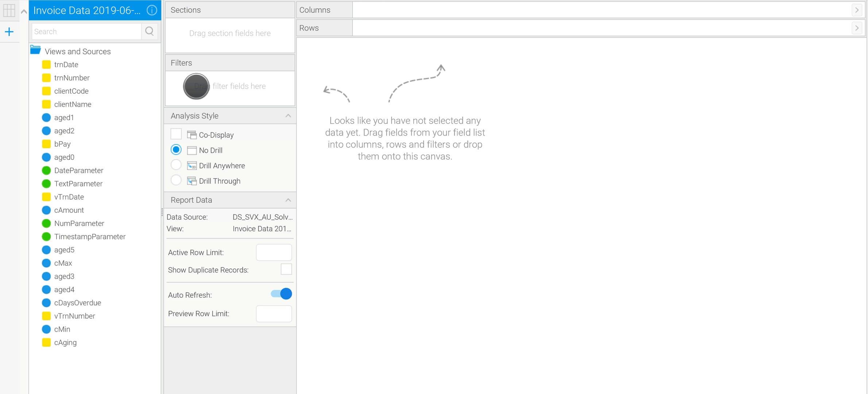Click the Data Source value DS_SVX_AU_Solv...
868x394 pixels.
(x=263, y=217)
